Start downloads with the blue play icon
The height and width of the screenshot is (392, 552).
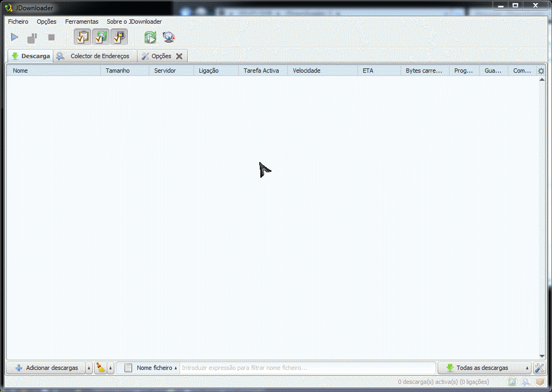point(15,38)
